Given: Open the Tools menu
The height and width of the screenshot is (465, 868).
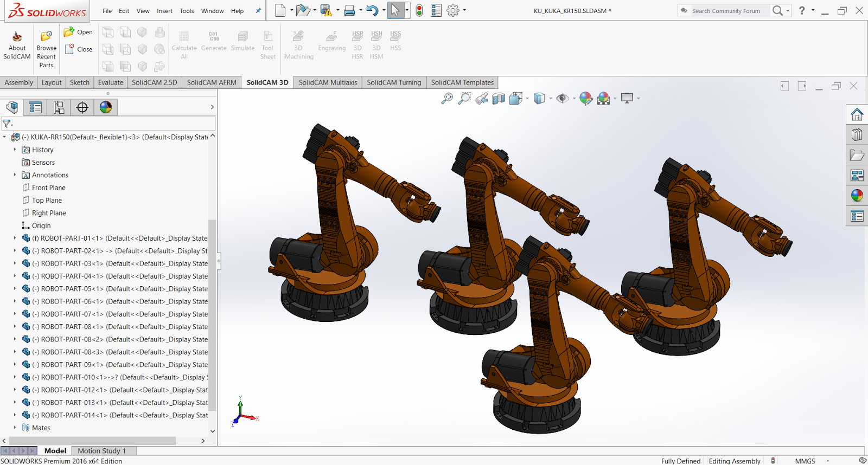Looking at the screenshot, I should click(187, 11).
